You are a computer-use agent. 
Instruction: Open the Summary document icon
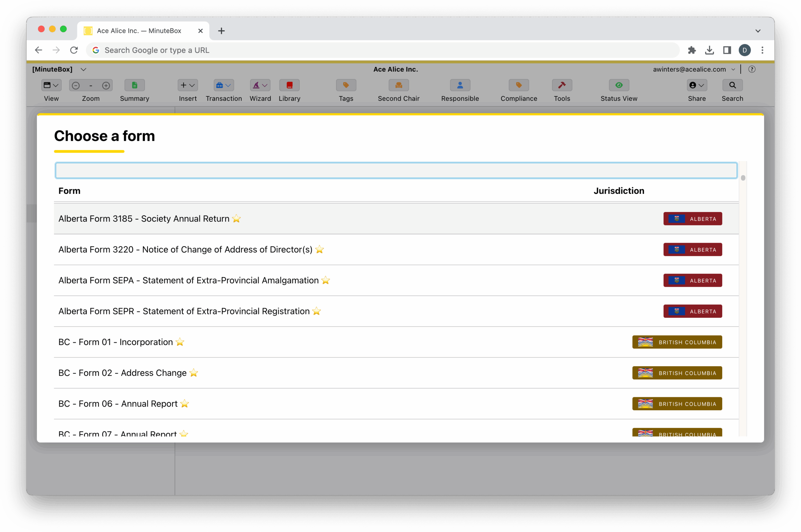pos(135,85)
